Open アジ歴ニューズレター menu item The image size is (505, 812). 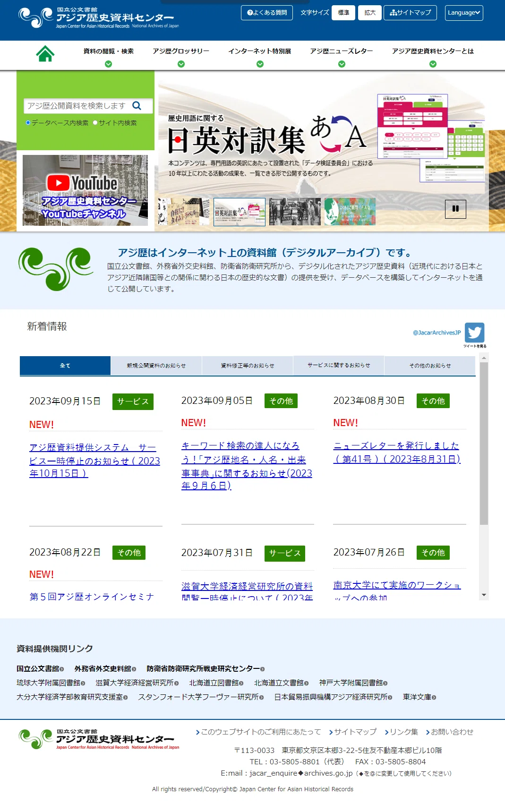tap(342, 51)
